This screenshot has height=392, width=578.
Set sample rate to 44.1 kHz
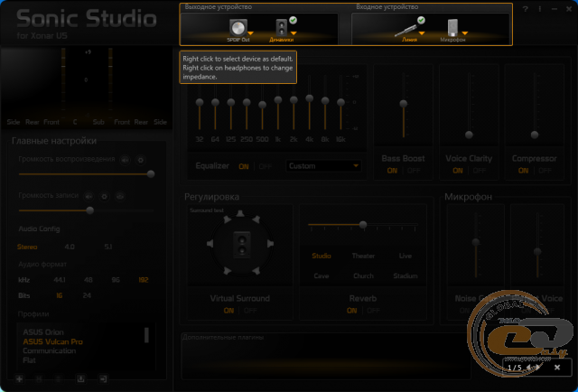click(x=60, y=280)
